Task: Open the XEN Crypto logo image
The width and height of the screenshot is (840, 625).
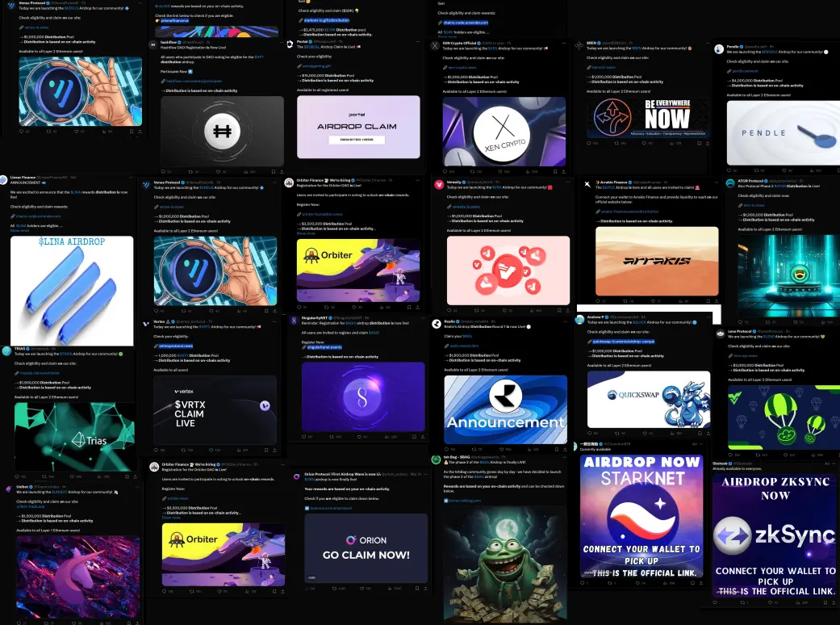Action: click(x=504, y=132)
